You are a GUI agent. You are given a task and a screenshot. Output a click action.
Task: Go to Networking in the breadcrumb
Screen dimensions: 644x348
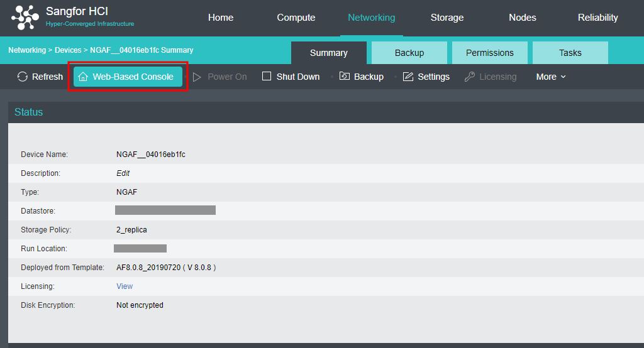[x=27, y=50]
